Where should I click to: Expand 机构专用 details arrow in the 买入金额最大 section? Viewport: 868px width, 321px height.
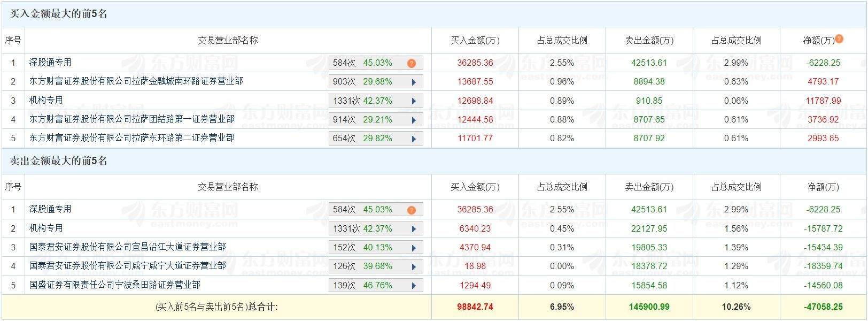pyautogui.click(x=414, y=101)
